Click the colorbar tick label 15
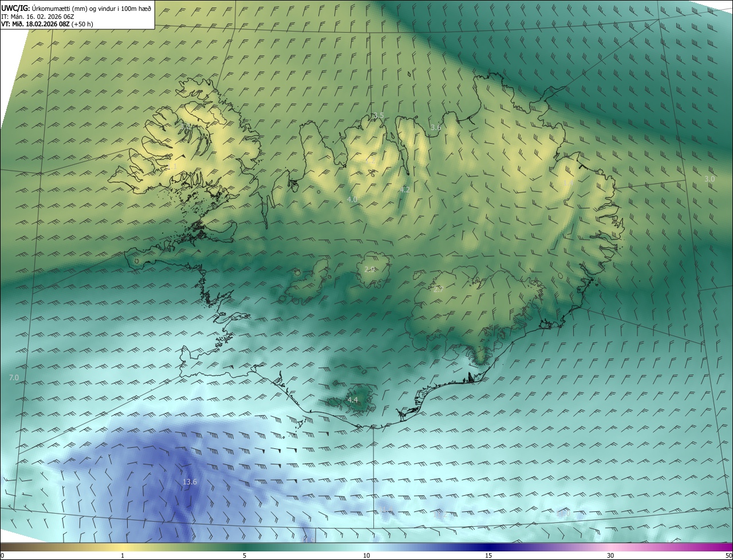733x560 pixels. [x=488, y=555]
